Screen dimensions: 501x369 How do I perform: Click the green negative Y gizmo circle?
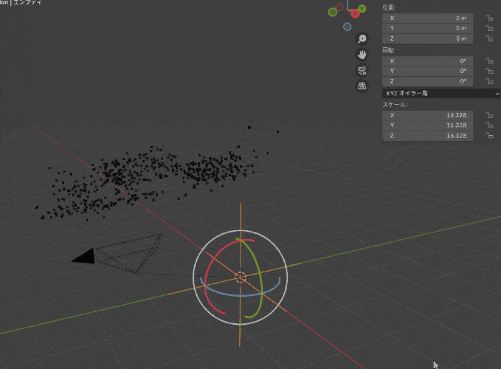(332, 12)
